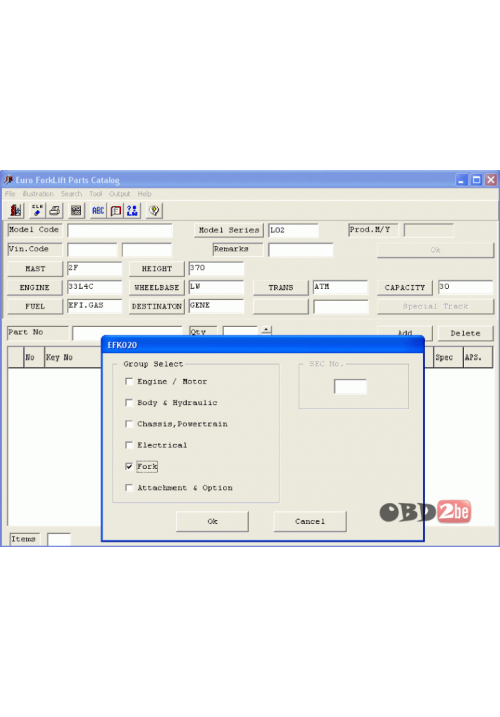Image resolution: width=500 pixels, height=717 pixels.
Task: Click the ABC toolbar icon
Action: tap(98, 210)
